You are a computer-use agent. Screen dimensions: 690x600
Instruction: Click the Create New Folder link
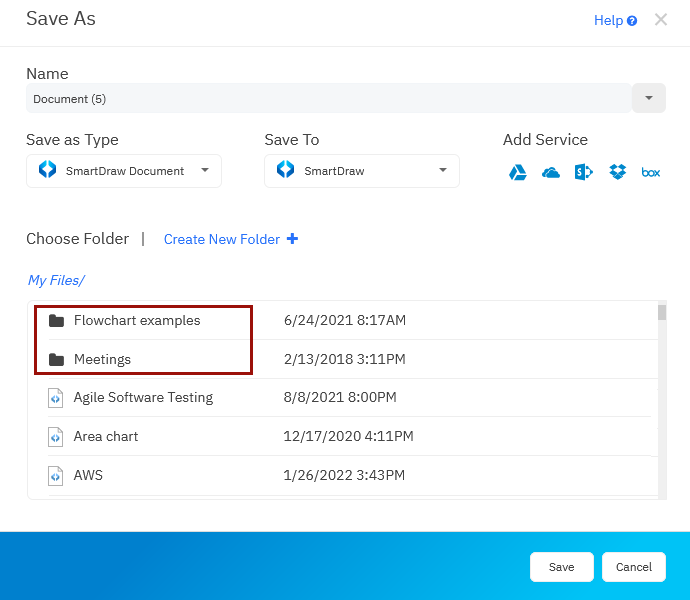[x=222, y=239]
